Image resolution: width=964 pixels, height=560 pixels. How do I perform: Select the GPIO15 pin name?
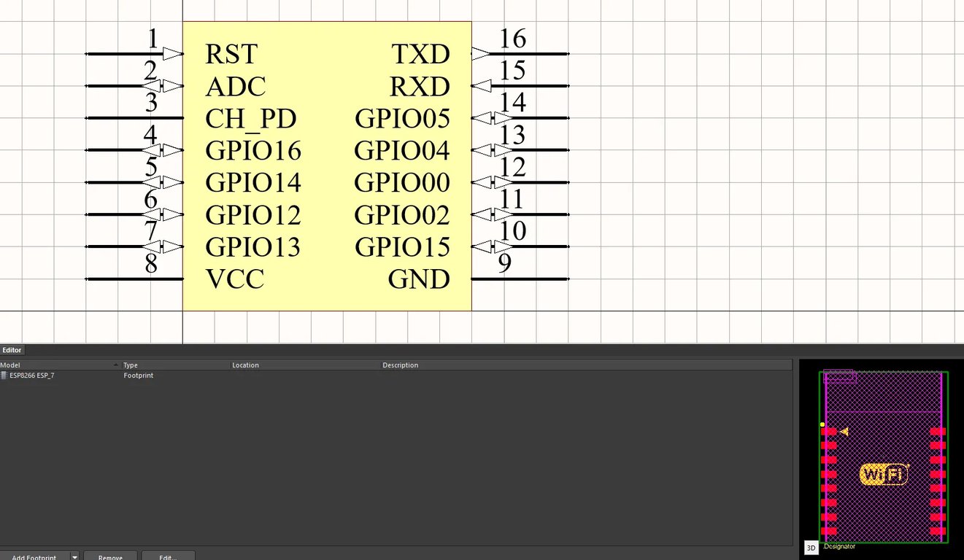click(x=403, y=247)
